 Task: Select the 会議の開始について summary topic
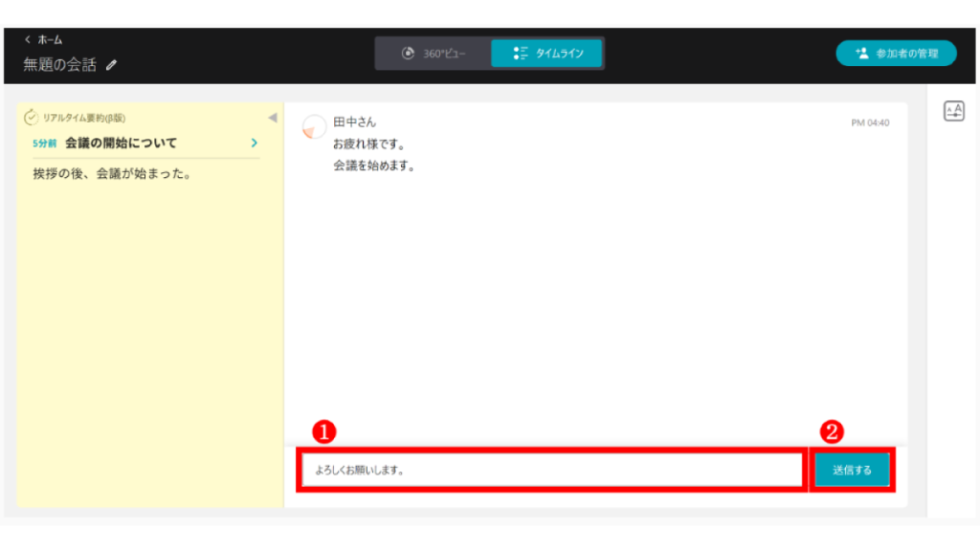[121, 143]
